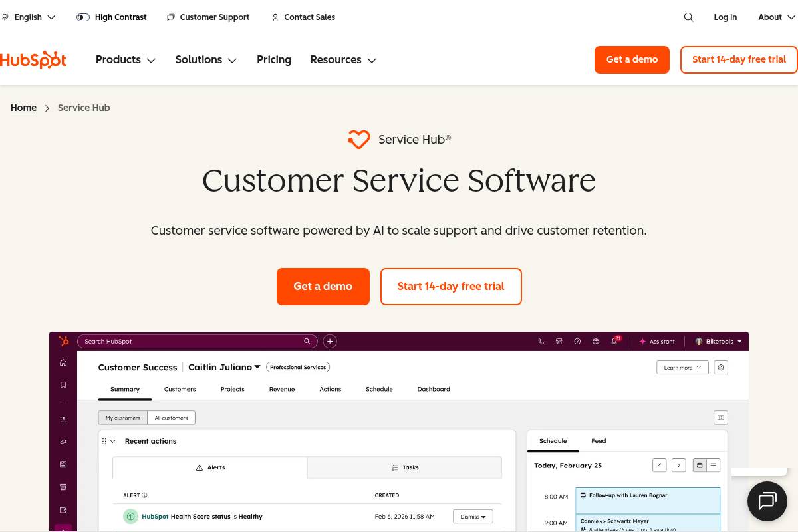This screenshot has width=798, height=532.
Task: Go to next day in schedule
Action: 678,465
